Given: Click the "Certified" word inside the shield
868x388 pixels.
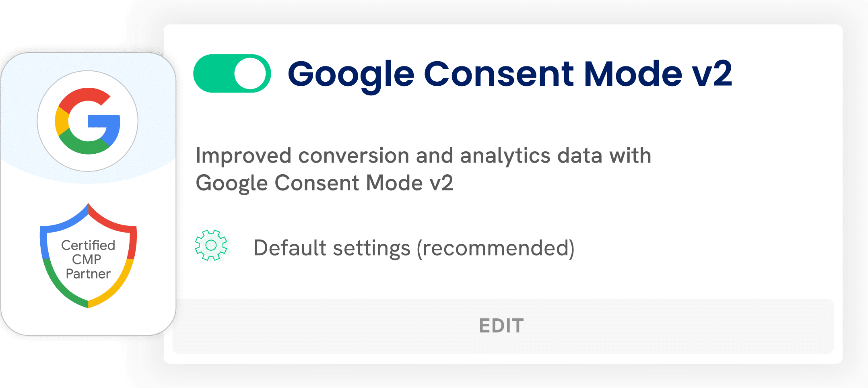Looking at the screenshot, I should [88, 245].
